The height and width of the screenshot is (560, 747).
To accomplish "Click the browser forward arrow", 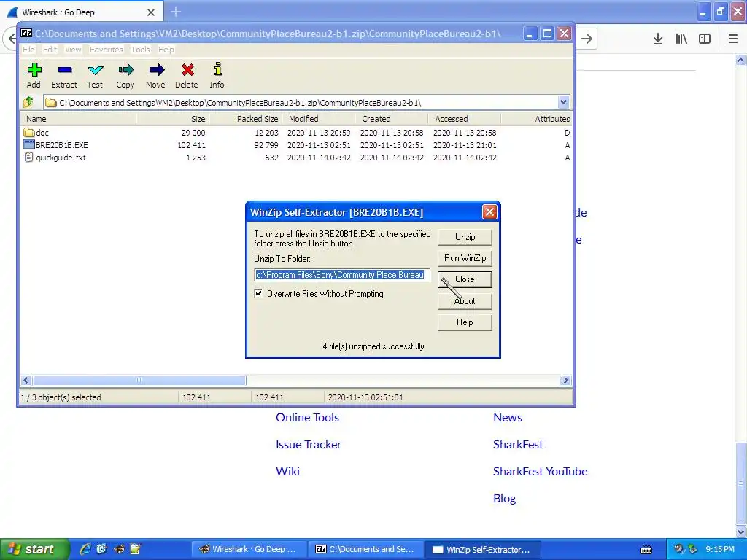I will click(587, 39).
